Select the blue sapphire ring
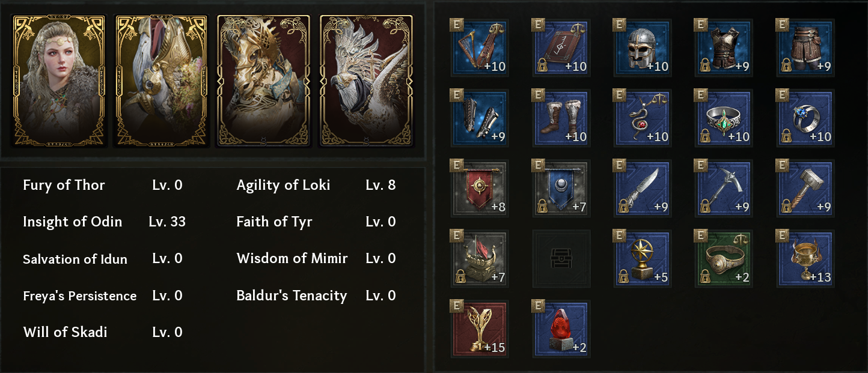 tap(805, 118)
